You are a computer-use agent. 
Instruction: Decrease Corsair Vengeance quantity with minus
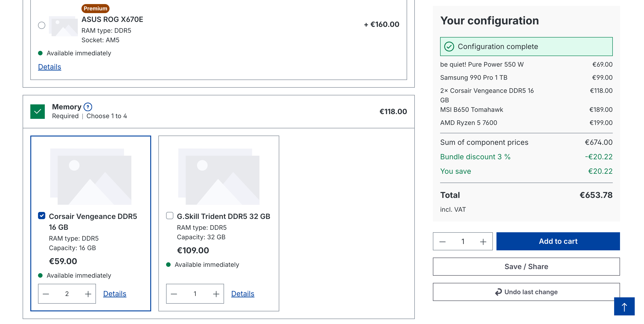pos(46,294)
